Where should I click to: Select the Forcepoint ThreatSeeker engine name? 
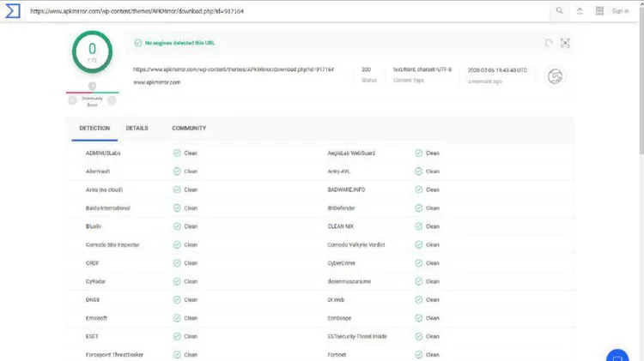click(114, 355)
